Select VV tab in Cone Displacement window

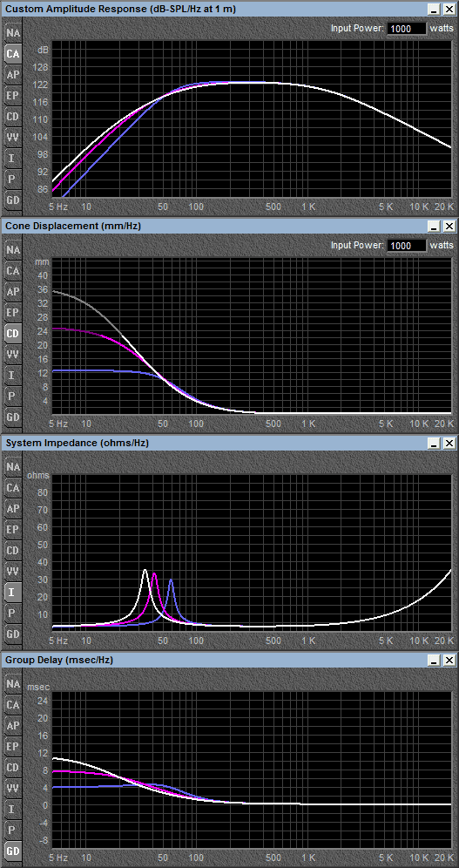[13, 355]
